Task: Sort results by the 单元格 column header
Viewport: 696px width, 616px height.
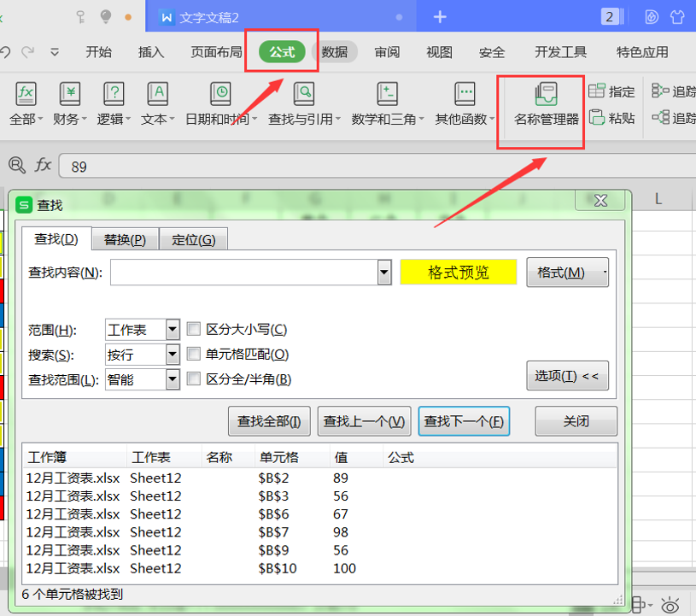Action: 292,457
